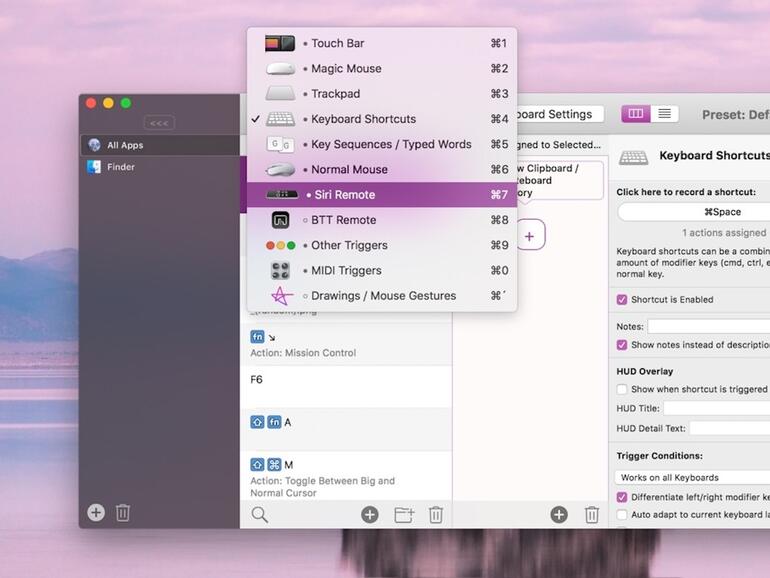Click the Normal Mouse icon
Viewport: 770px width, 578px height.
point(280,169)
